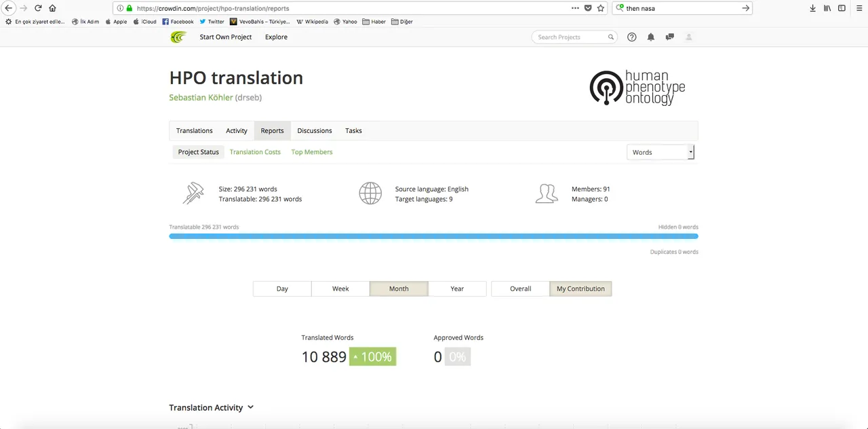
Task: Open the Twitter bookmark
Action: [212, 21]
